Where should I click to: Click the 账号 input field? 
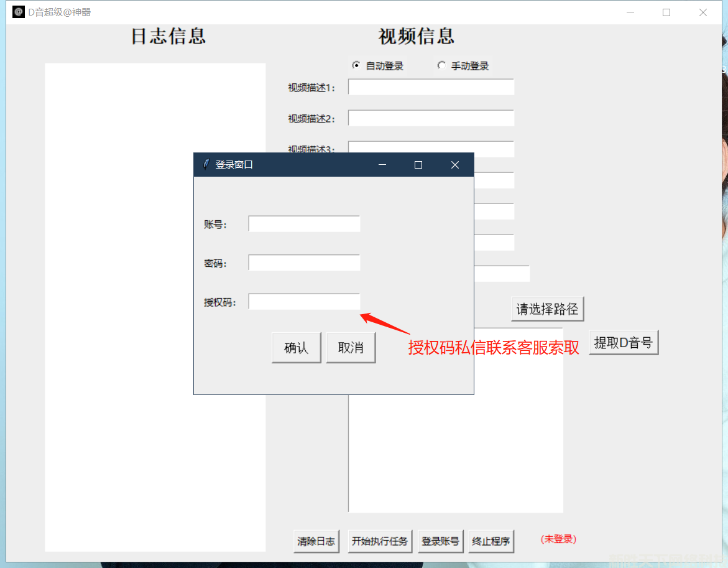[x=304, y=224]
